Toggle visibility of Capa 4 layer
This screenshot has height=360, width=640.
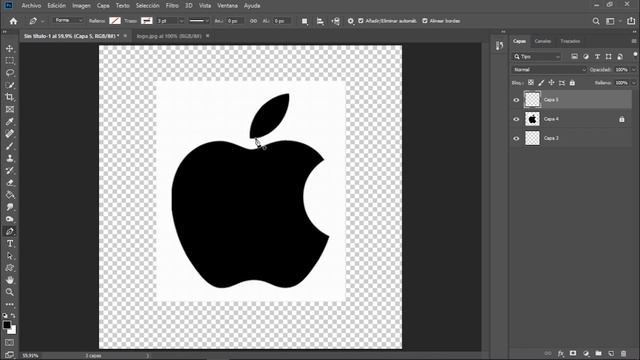[516, 119]
